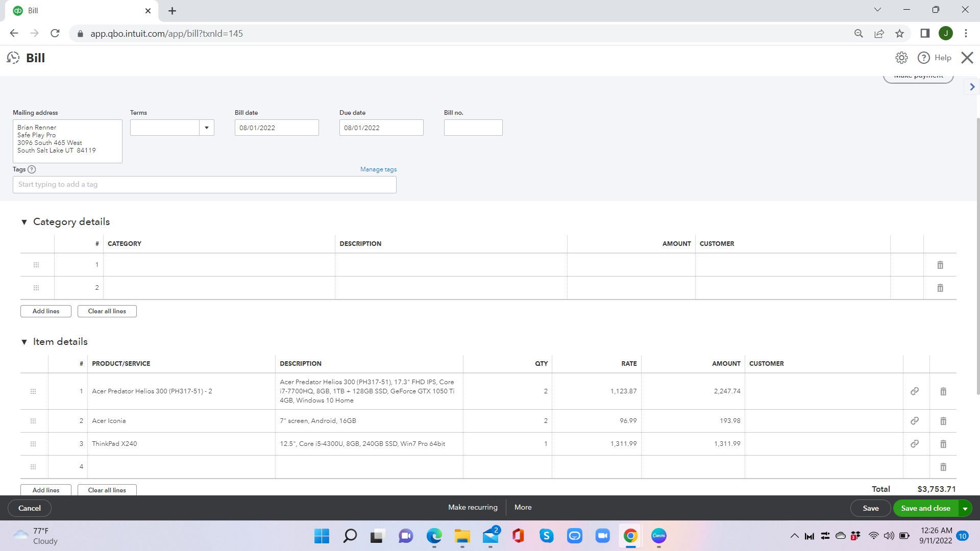
Task: Open the More menu in footer
Action: (x=523, y=507)
